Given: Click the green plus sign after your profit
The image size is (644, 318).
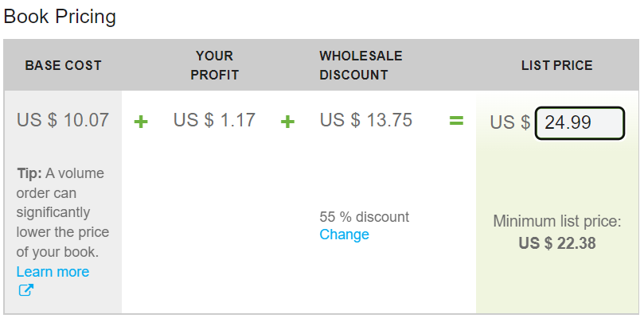Looking at the screenshot, I should click(x=287, y=122).
